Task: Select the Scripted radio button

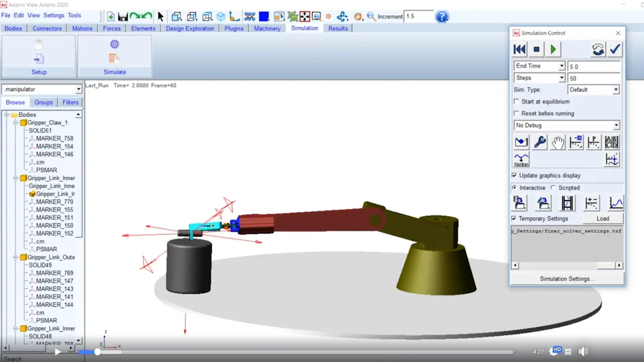Action: point(553,188)
